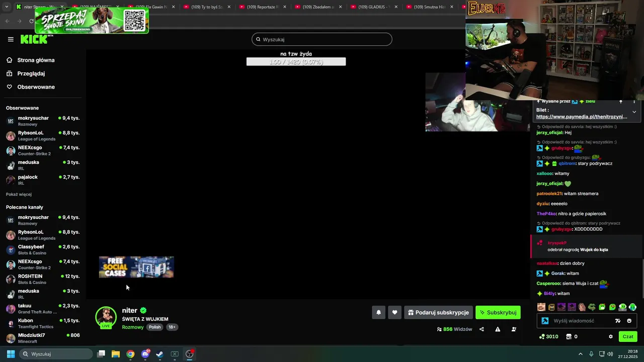Open the smiley emoji picker
Viewport: 644px width, 362px height.
629,321
